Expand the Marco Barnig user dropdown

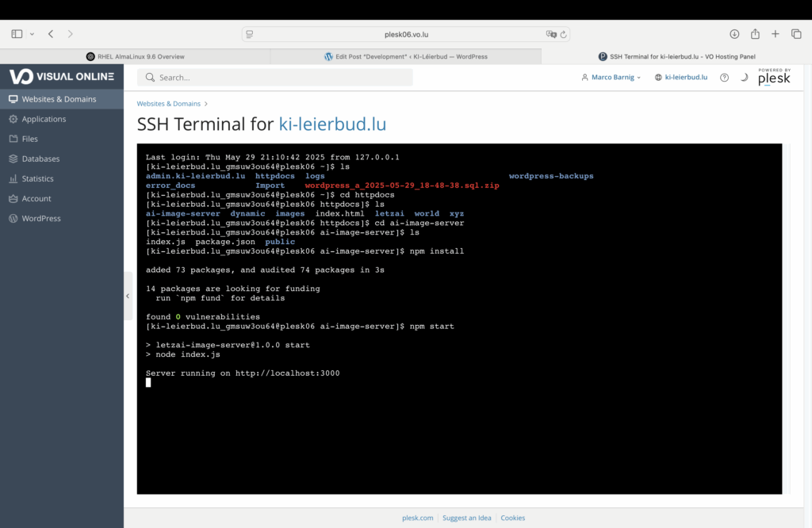[611, 78]
